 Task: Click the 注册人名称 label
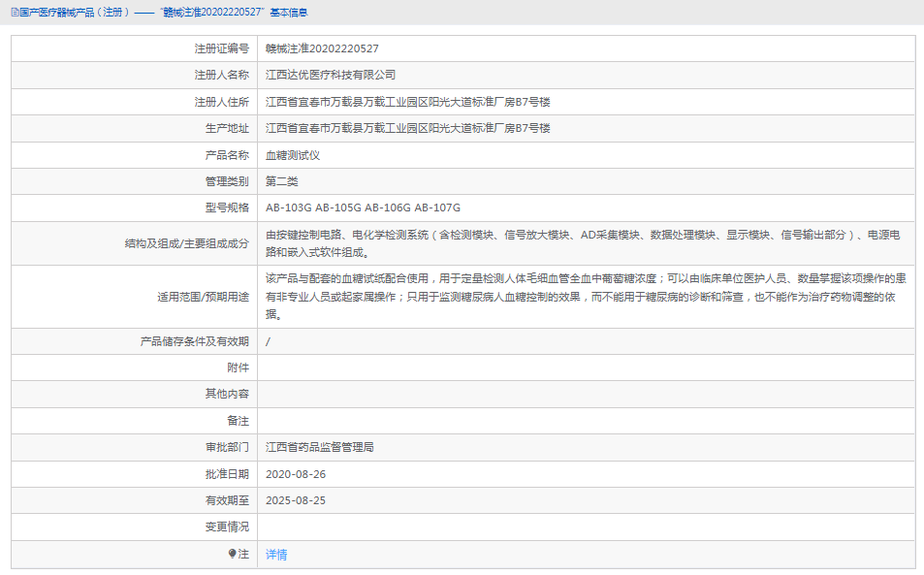(222, 75)
